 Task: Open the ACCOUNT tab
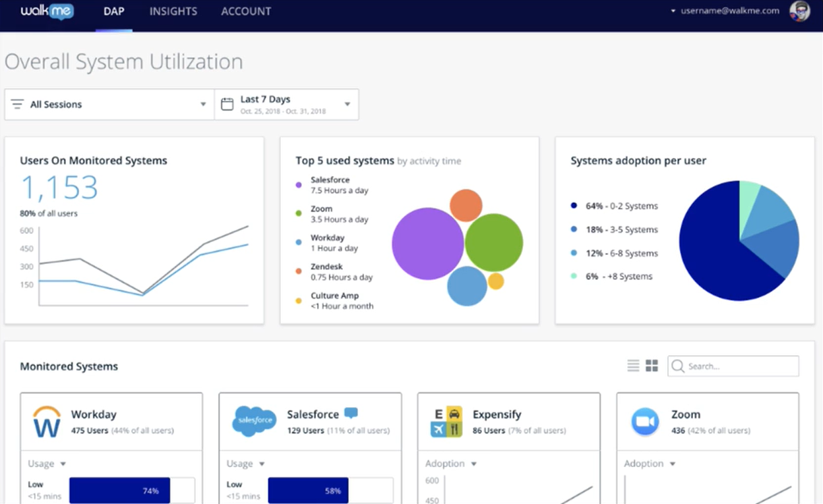(x=246, y=11)
